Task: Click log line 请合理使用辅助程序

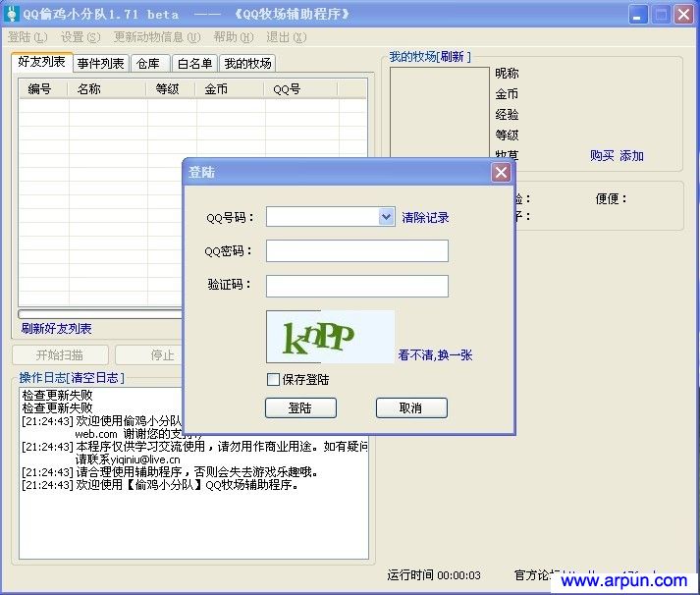Action: pyautogui.click(x=171, y=472)
